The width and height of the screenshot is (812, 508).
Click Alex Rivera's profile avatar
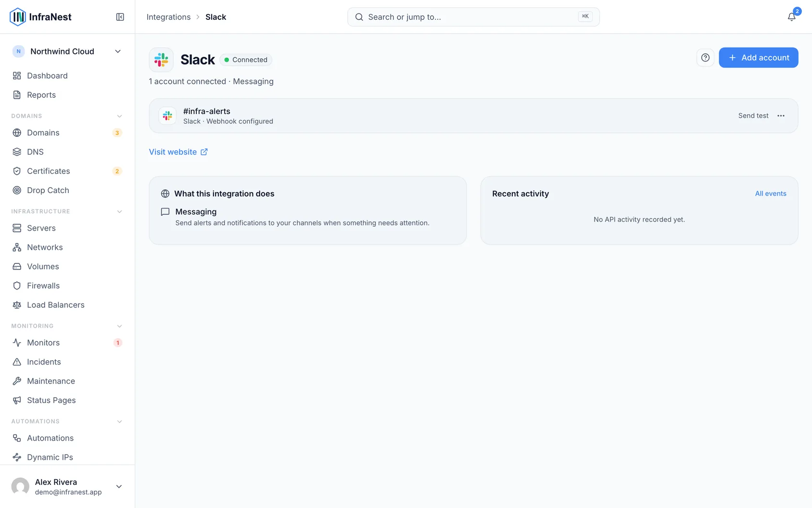[x=20, y=486]
